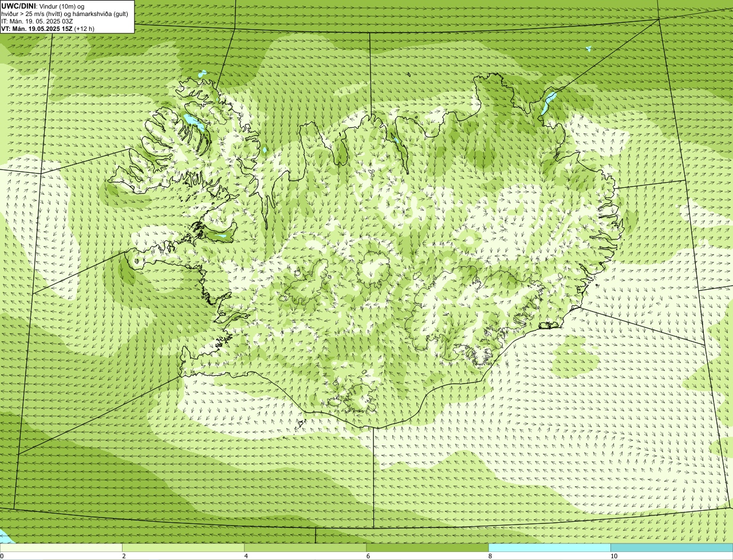Click the colorbar tick label '4'

[x=246, y=556]
